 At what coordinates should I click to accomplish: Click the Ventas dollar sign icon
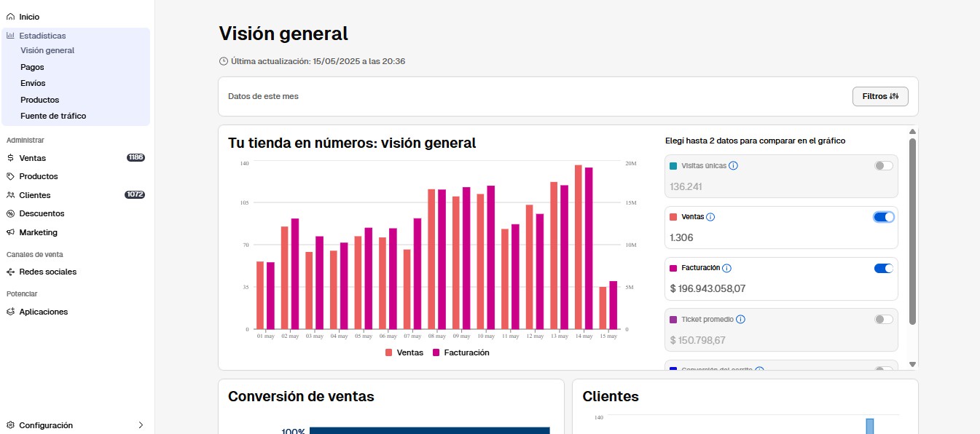[10, 158]
